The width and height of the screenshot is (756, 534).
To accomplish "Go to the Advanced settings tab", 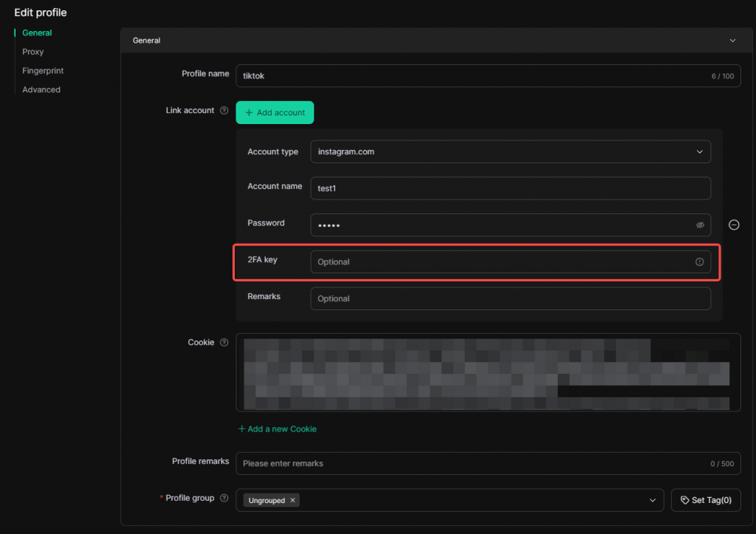I will click(41, 89).
